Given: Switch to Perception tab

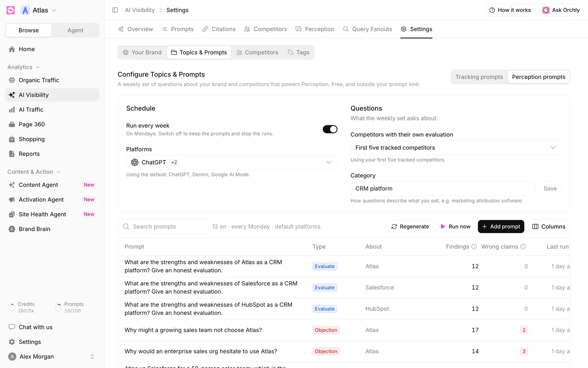Looking at the screenshot, I should click(315, 29).
